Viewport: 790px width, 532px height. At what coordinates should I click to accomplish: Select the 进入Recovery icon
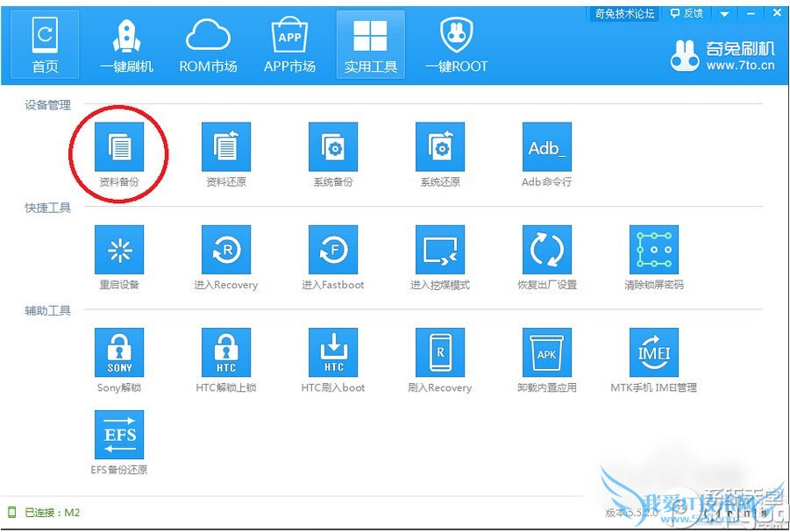pyautogui.click(x=225, y=250)
